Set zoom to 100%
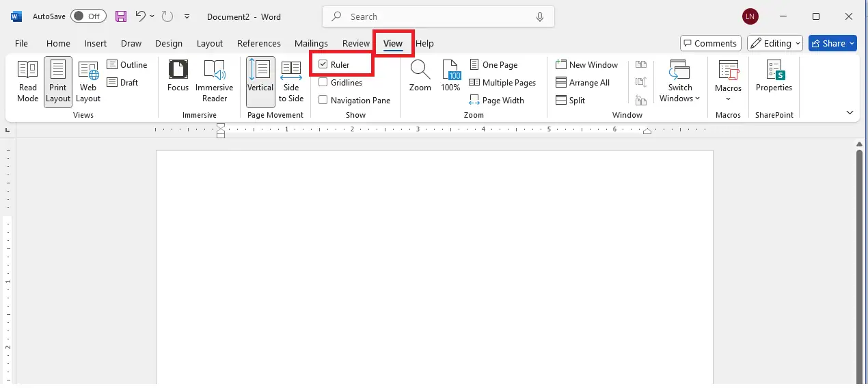 tap(450, 75)
